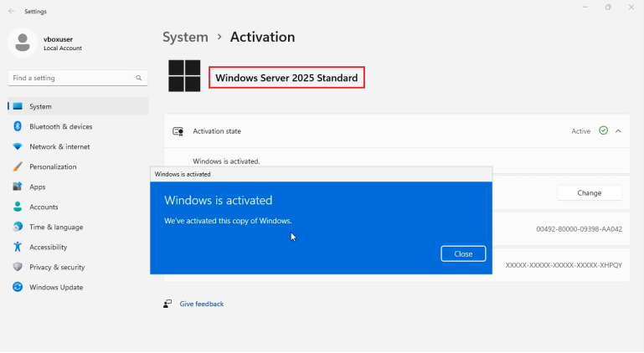The width and height of the screenshot is (644, 353).
Task: Open the Accounts person icon
Action: (x=17, y=207)
